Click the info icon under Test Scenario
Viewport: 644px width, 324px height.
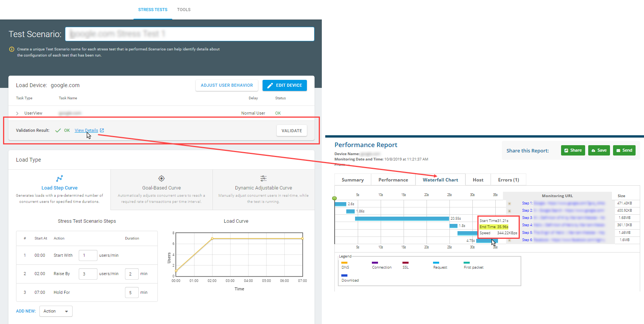pos(11,49)
